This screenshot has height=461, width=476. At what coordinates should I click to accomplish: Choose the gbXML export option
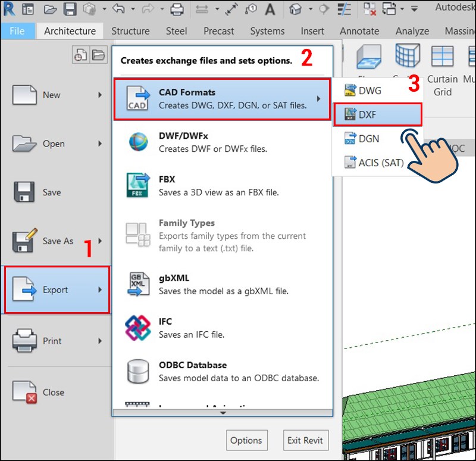[x=222, y=285]
